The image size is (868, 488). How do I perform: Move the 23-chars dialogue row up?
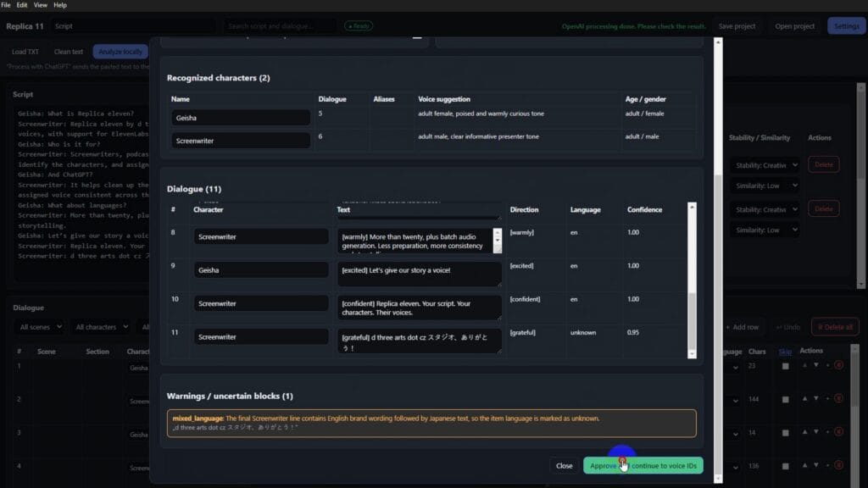(804, 365)
